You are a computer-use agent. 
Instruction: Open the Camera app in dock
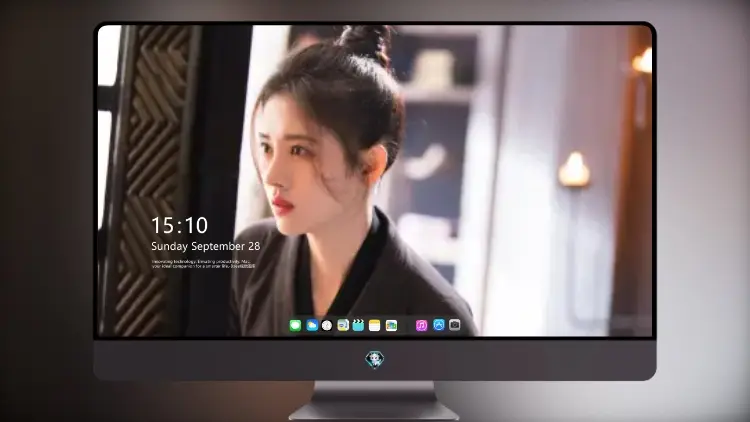click(x=455, y=325)
